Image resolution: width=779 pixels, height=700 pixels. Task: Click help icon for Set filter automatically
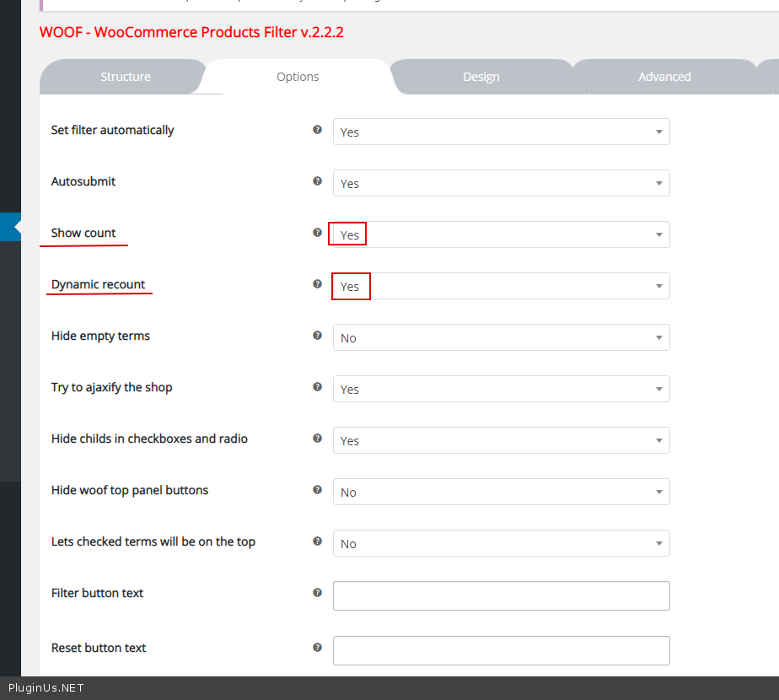tap(318, 130)
